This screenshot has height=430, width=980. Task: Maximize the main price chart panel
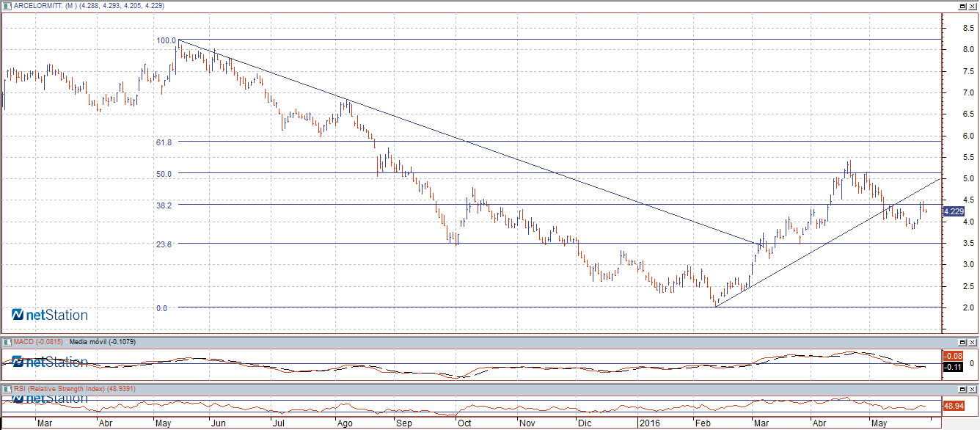point(962,5)
